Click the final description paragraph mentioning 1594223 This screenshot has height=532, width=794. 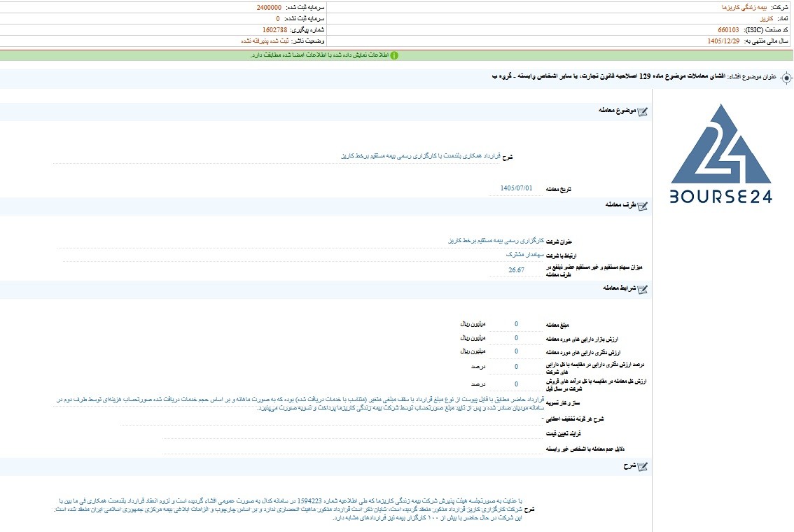point(288,509)
